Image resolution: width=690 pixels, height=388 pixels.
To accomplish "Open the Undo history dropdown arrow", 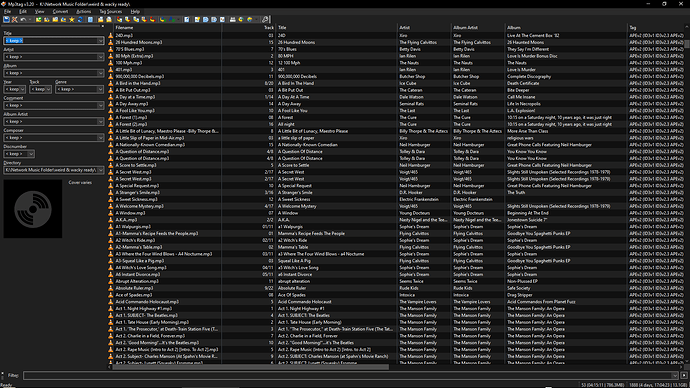I will click(30, 19).
